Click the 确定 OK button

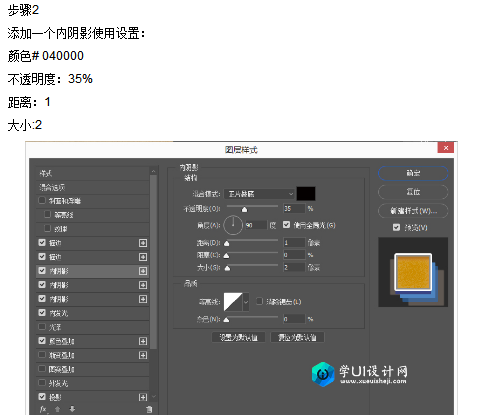pyautogui.click(x=413, y=173)
